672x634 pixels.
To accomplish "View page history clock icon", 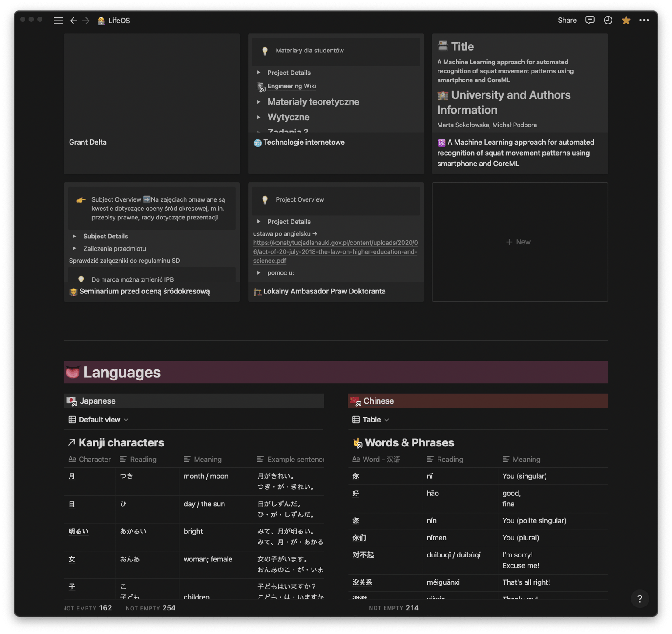I will 608,20.
